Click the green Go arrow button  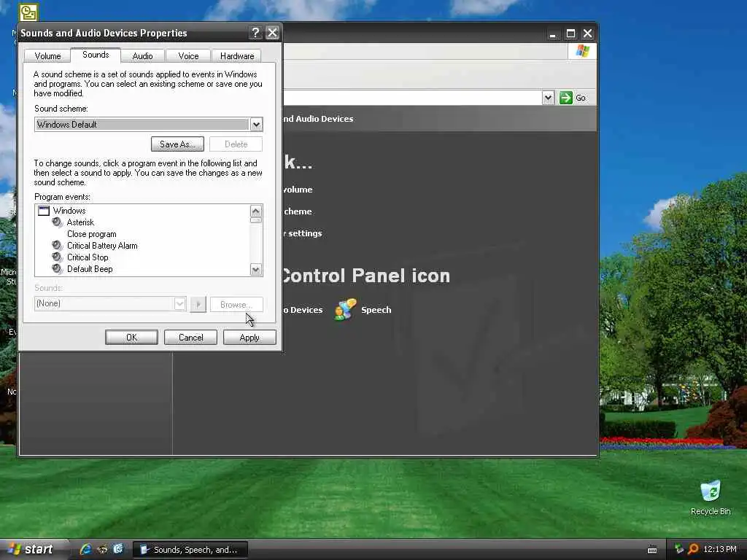tap(566, 98)
